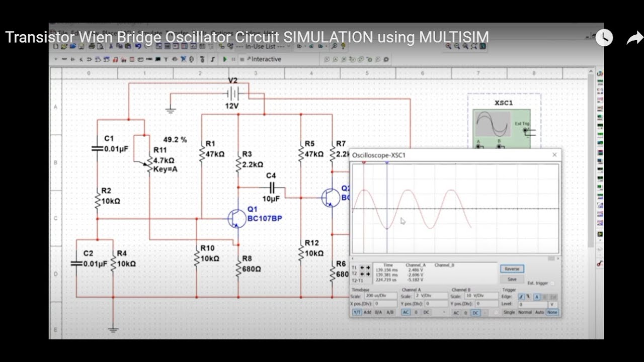Click the Print icon in toolbar
644x362 pixels.
pos(91,46)
